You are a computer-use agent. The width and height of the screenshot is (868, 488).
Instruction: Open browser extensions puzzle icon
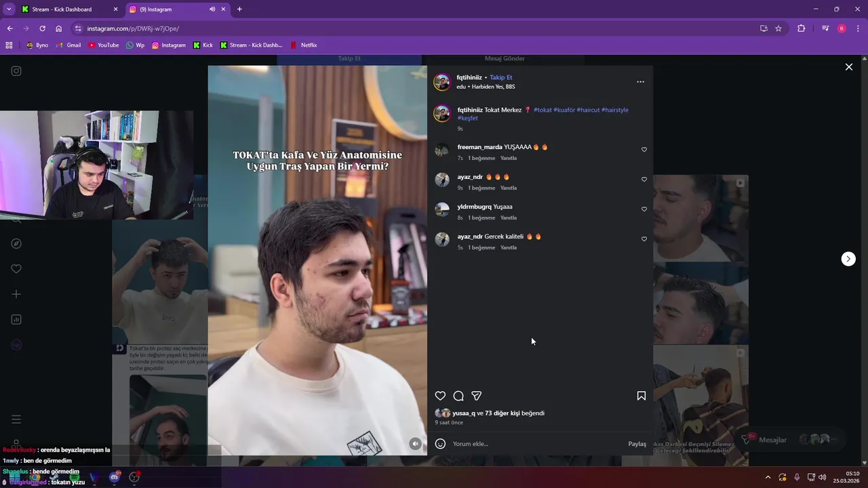801,28
